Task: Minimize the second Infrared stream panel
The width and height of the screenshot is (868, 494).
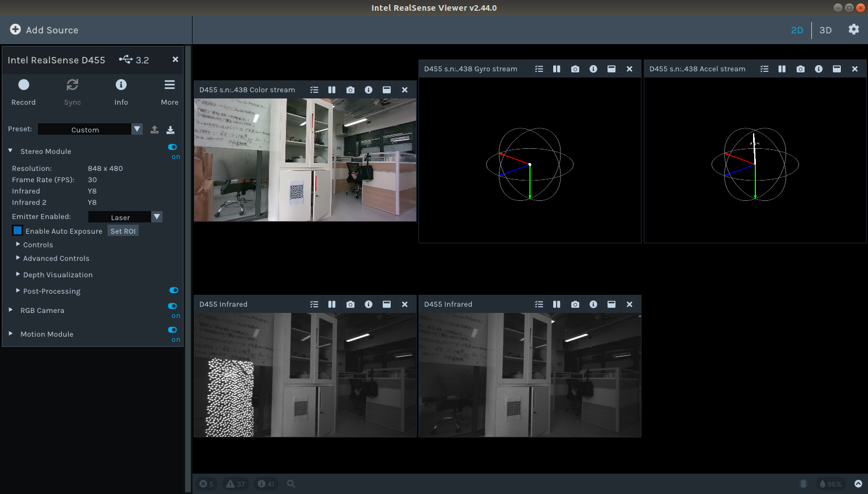Action: tap(612, 304)
